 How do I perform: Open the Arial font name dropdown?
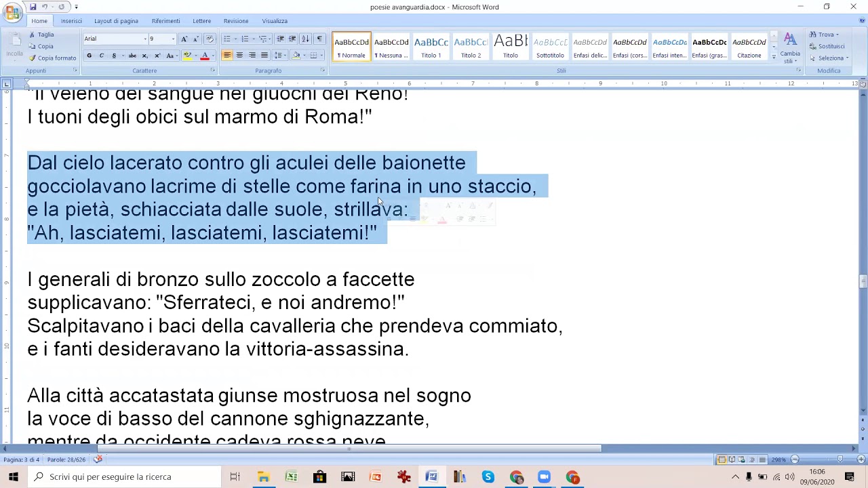144,39
